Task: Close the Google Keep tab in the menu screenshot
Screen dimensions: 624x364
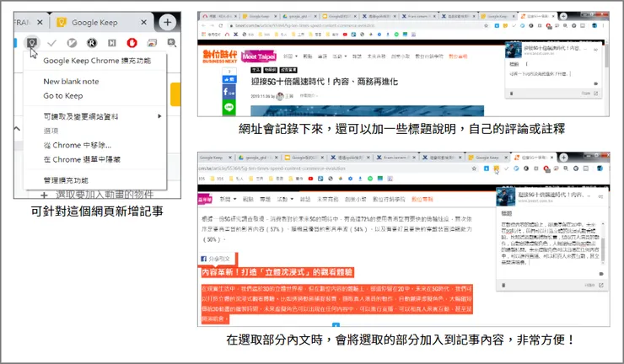Action: (x=143, y=22)
